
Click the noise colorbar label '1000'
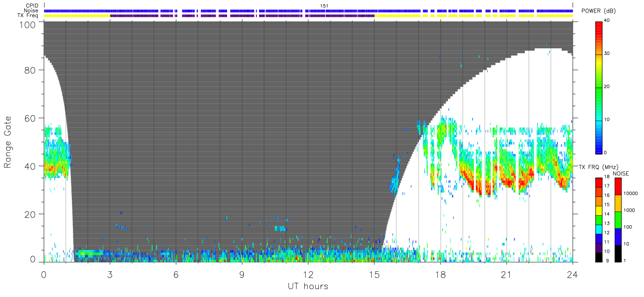pos(629,210)
